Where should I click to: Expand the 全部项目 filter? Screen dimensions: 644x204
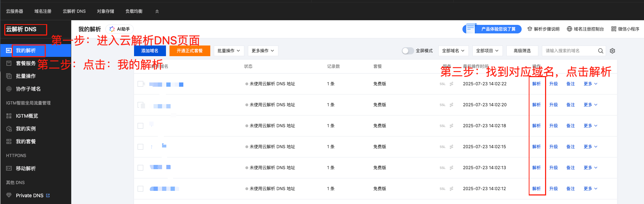[488, 51]
